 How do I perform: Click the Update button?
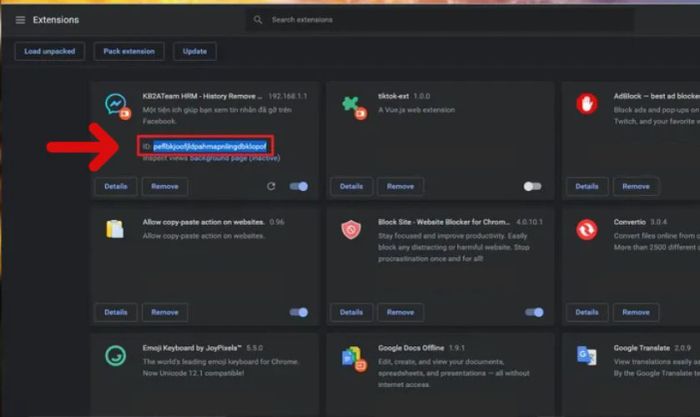pyautogui.click(x=195, y=51)
